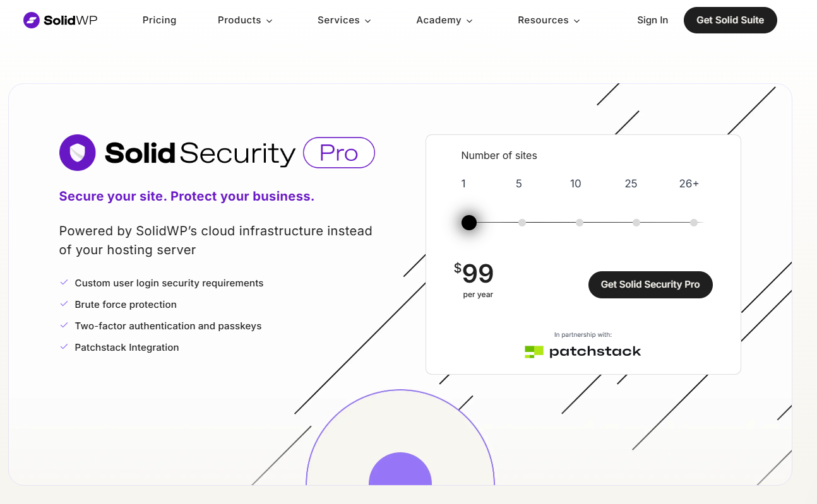Viewport: 817px width, 504px height.
Task: Select the 5 sites tick mark
Action: pos(522,222)
